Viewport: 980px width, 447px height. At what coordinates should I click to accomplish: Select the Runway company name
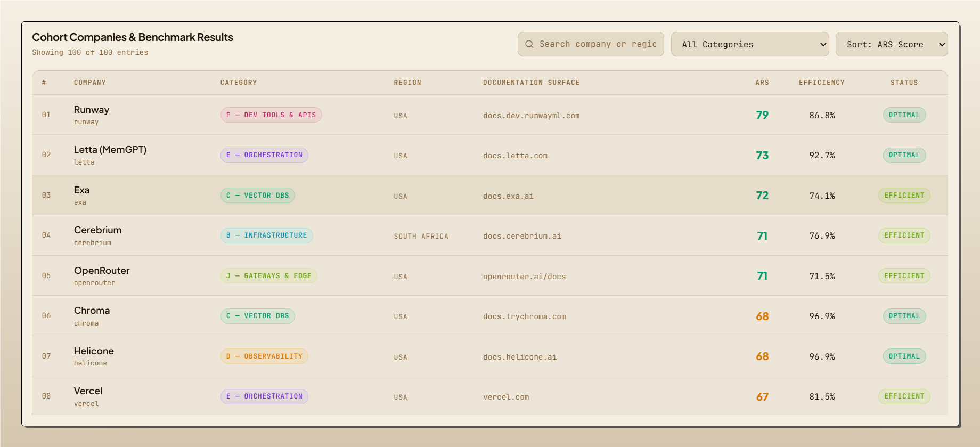click(92, 110)
